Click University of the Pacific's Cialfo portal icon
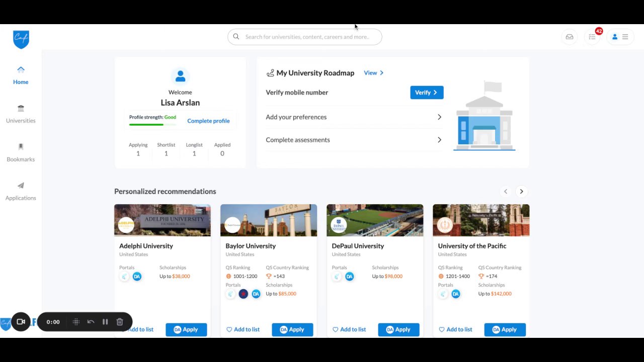The width and height of the screenshot is (644, 362). click(443, 294)
